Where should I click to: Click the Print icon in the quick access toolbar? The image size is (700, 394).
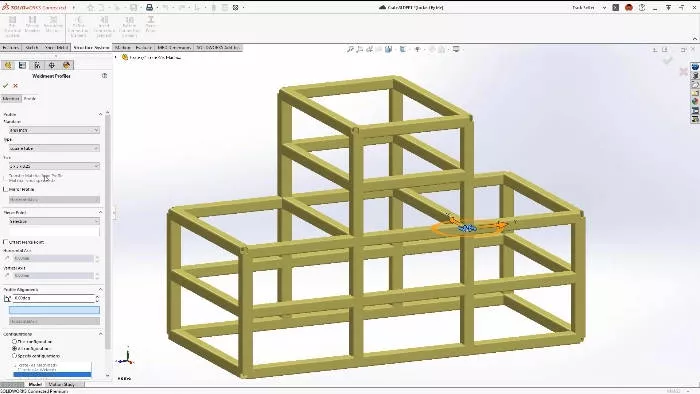pyautogui.click(x=150, y=8)
